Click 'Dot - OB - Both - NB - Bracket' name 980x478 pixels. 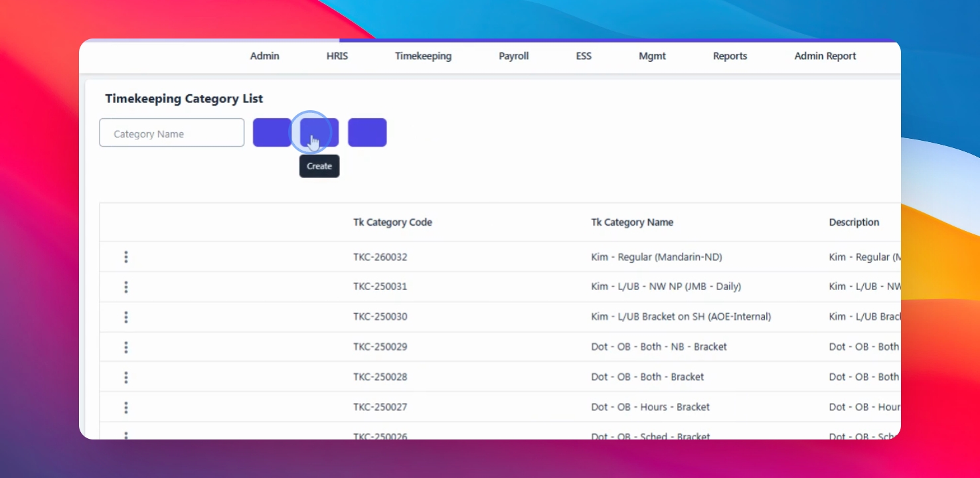click(x=659, y=347)
